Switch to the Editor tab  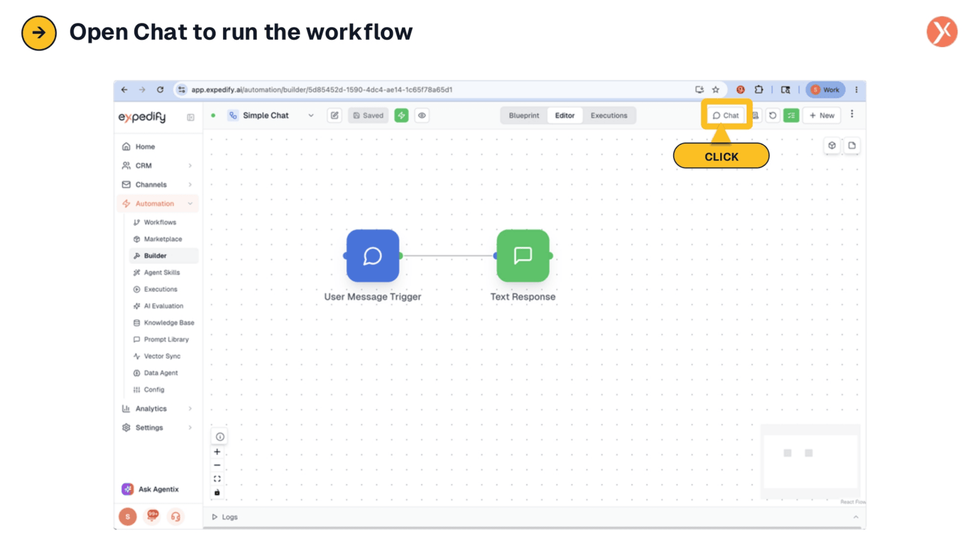tap(565, 115)
